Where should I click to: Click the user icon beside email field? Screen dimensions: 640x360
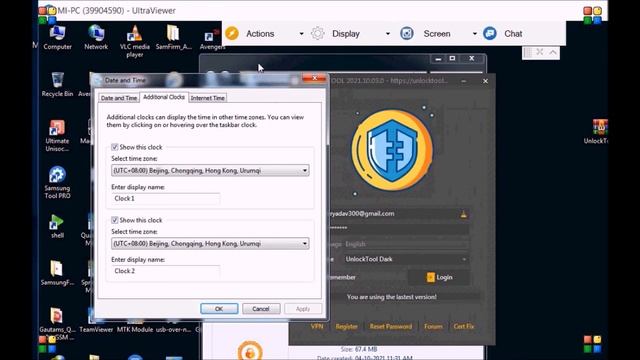tap(463, 214)
